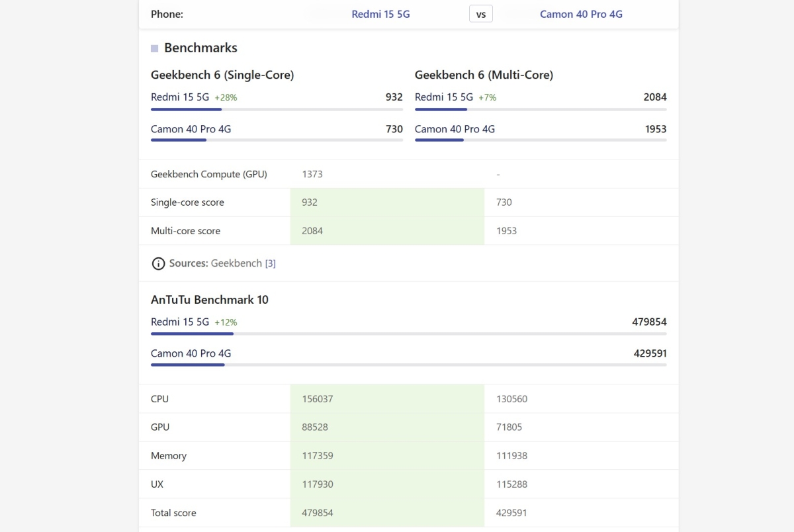Click Camon 40 Pro 4G AnTuTu score bar
The width and height of the screenshot is (794, 532).
[408, 365]
